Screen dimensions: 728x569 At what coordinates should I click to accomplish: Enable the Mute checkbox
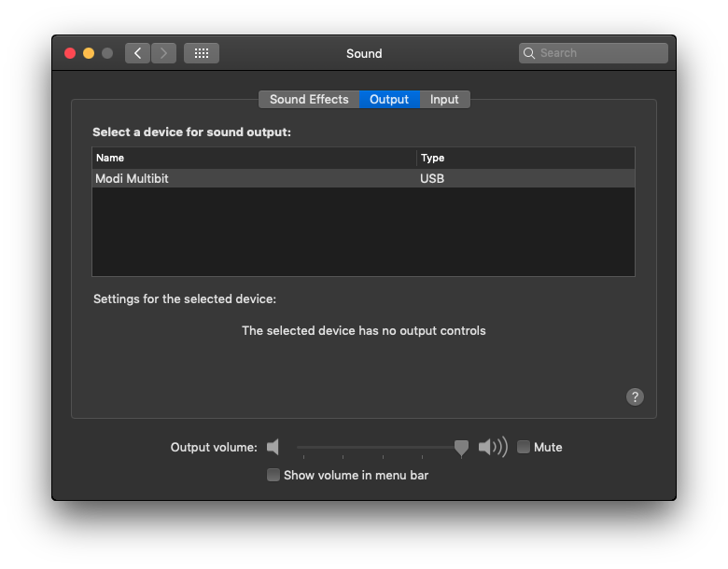(524, 447)
